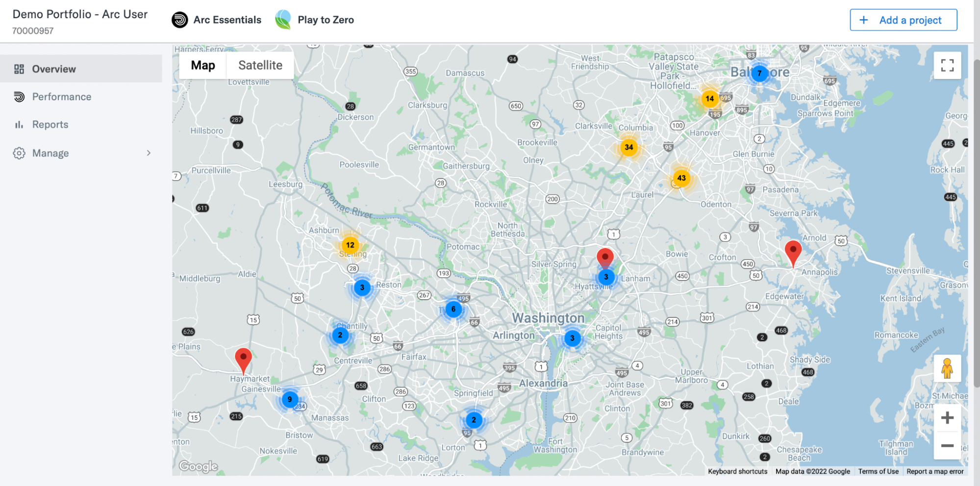Image resolution: width=980 pixels, height=486 pixels.
Task: Select the red pin above Lanham
Action: [605, 257]
